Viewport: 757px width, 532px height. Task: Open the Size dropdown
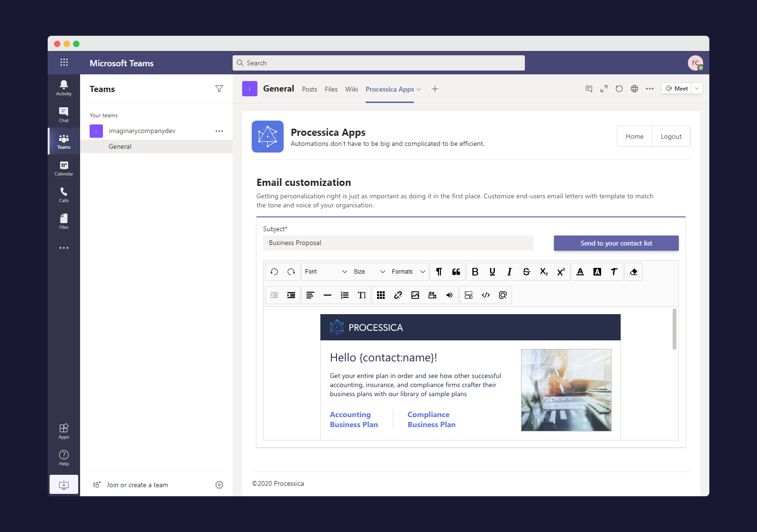coord(369,272)
